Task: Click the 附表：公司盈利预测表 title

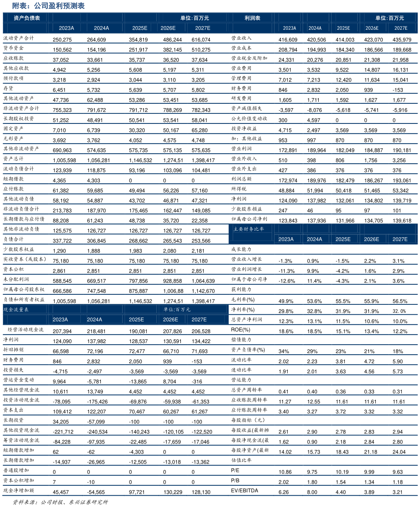Action: pos(48,6)
